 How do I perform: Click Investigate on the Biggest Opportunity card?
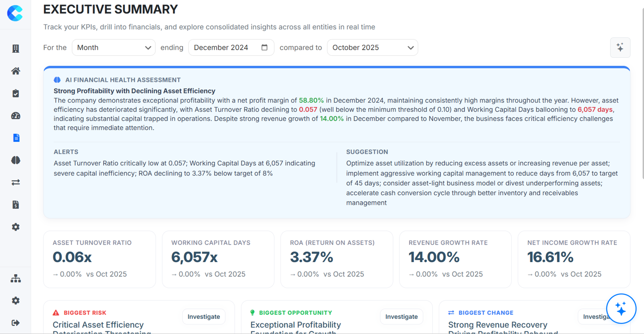point(401,317)
